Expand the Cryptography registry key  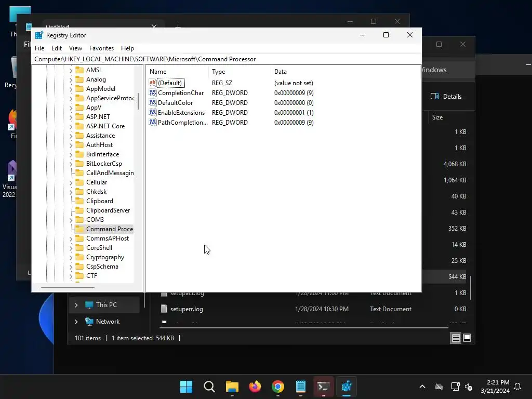[x=71, y=258]
